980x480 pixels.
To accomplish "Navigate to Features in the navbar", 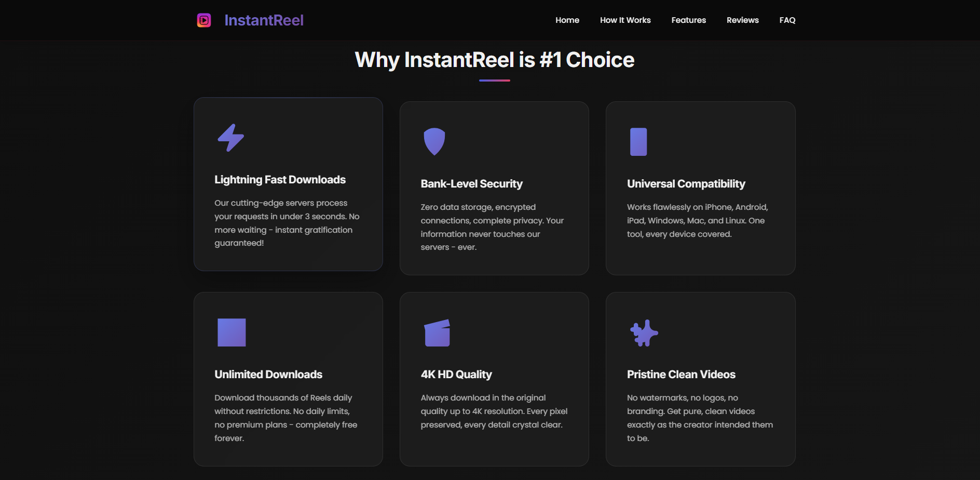I will click(688, 20).
